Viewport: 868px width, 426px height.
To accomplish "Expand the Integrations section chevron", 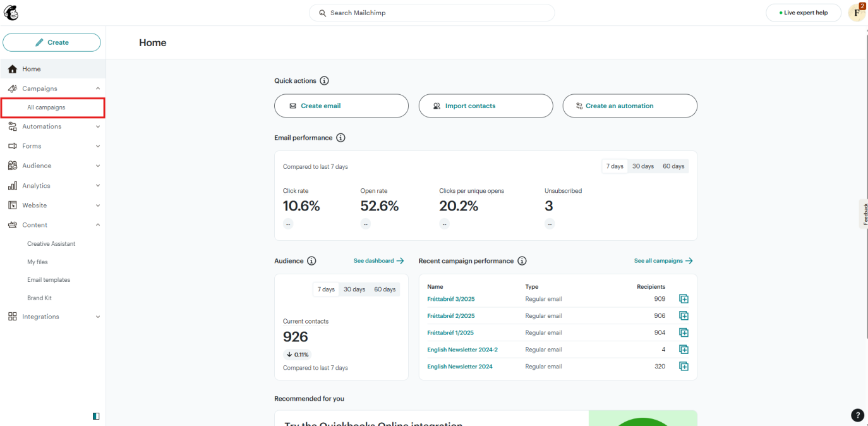I will tap(97, 317).
